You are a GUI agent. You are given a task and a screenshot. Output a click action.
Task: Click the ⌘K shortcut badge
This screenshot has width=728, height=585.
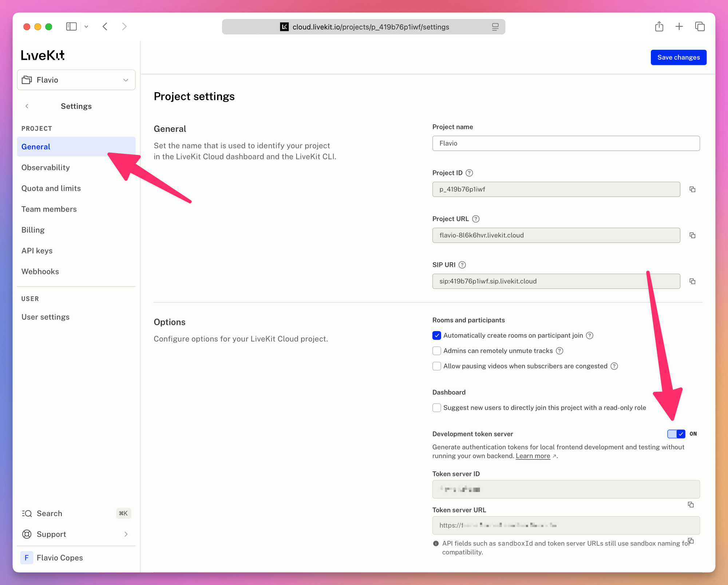coord(123,513)
